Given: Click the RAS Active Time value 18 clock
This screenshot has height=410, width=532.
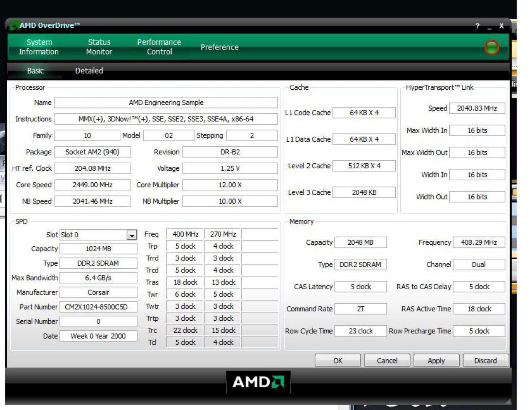Looking at the screenshot, I should click(479, 309).
